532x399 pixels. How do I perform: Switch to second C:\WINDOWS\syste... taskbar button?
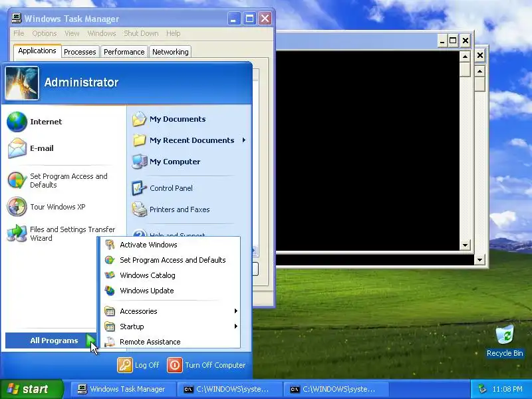[336, 389]
